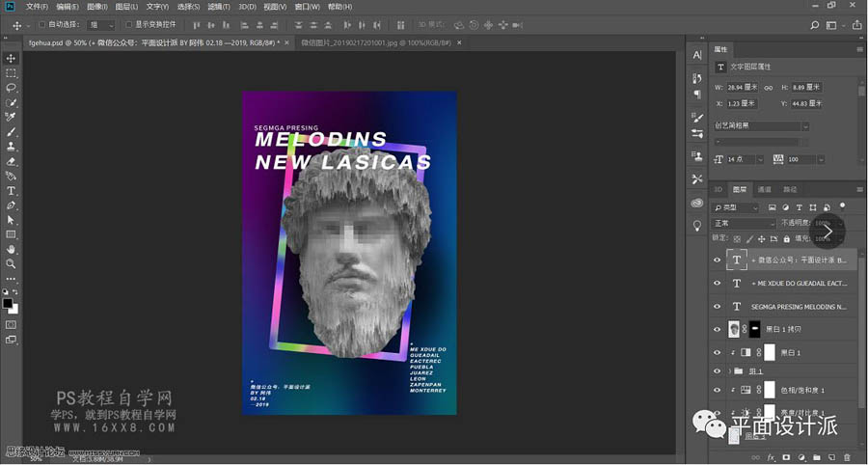The image size is (868, 465).
Task: Click the search magnifier in options bar
Action: pyautogui.click(x=815, y=25)
